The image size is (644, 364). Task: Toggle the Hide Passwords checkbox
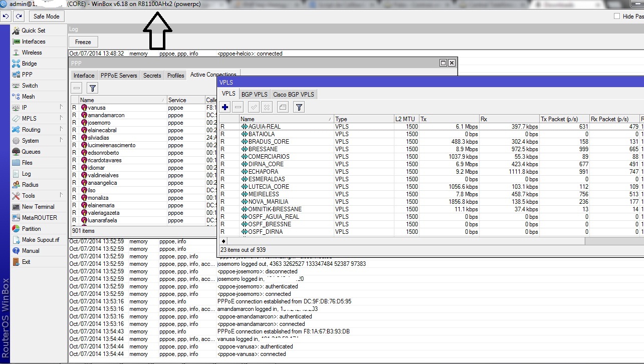click(617, 16)
